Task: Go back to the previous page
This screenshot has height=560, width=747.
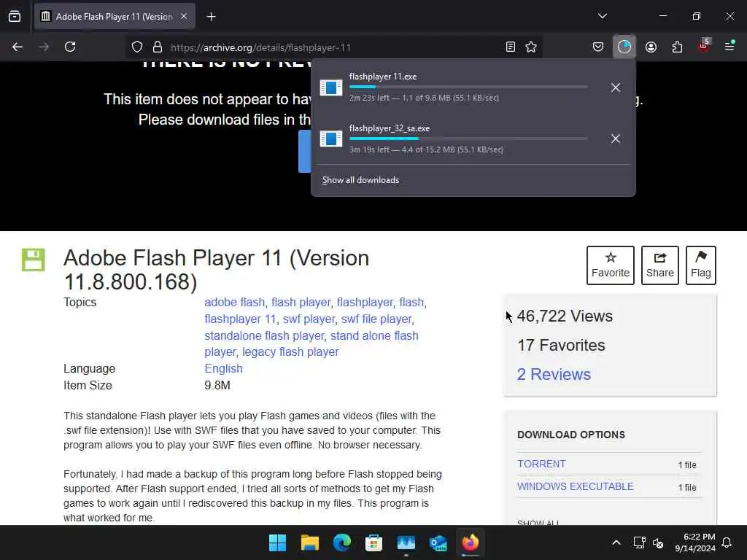Action: click(18, 47)
